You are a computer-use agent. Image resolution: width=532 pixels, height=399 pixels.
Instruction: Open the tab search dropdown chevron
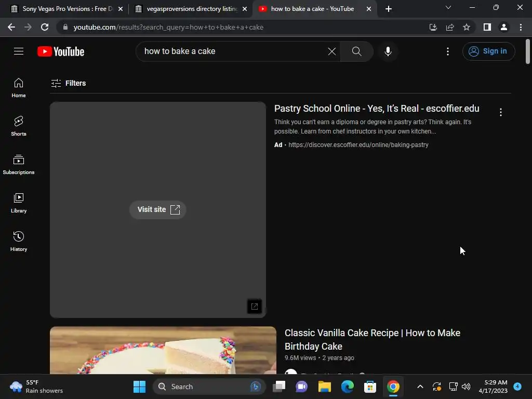(x=448, y=7)
